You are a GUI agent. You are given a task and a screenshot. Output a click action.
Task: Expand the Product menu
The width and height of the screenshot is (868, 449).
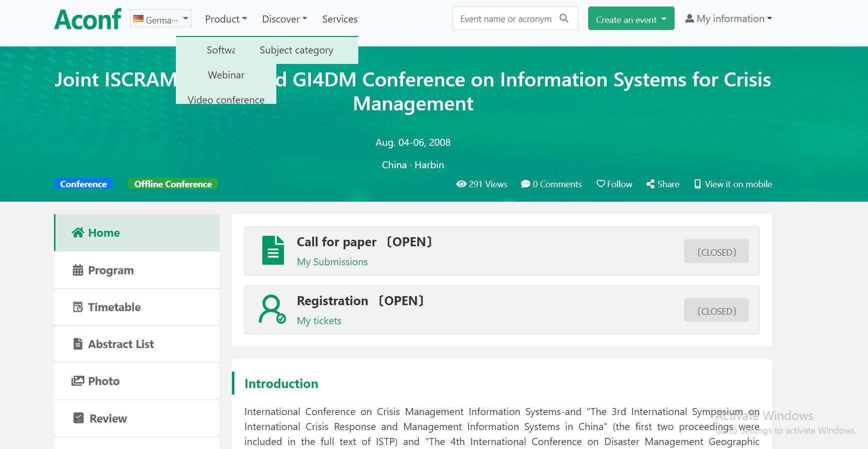(226, 19)
